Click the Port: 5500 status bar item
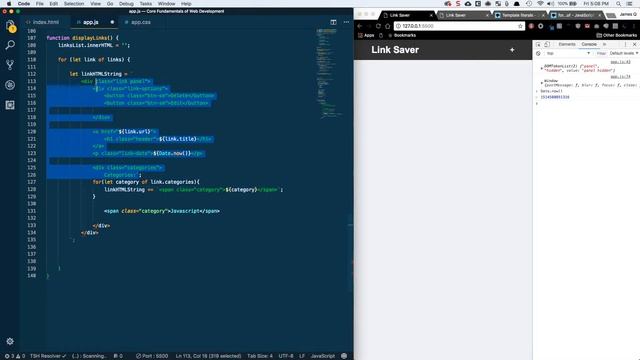640x360 pixels. click(x=152, y=356)
